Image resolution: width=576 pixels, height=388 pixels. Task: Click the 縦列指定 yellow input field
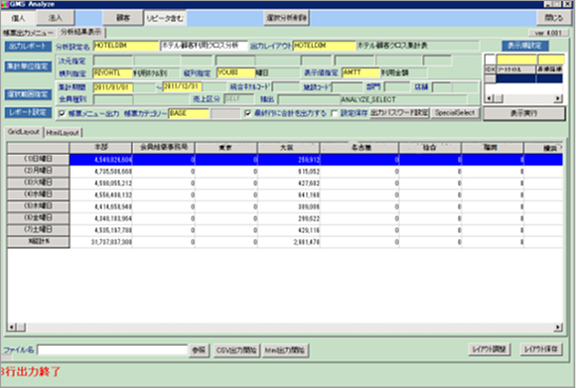coord(236,73)
